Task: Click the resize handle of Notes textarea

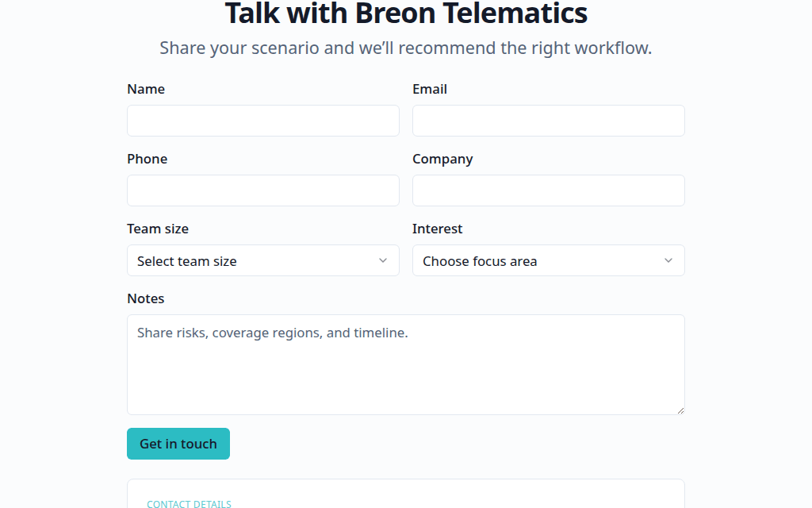Action: 680,410
